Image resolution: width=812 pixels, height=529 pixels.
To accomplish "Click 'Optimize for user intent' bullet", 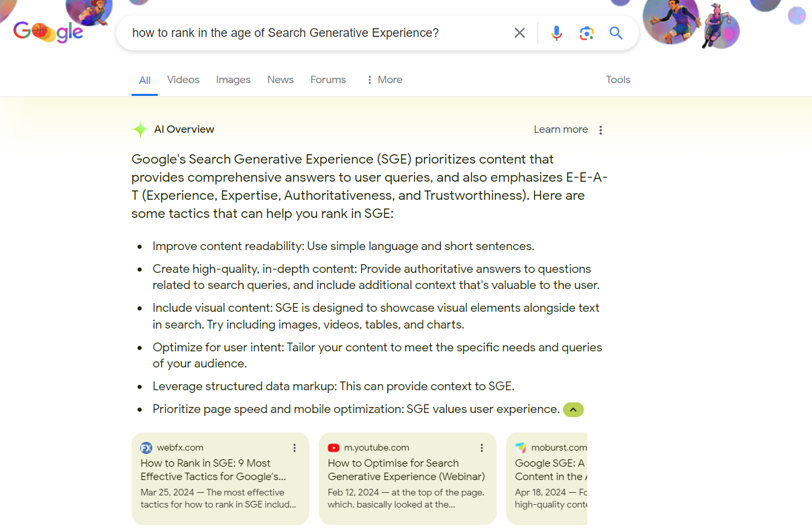I will coord(377,355).
